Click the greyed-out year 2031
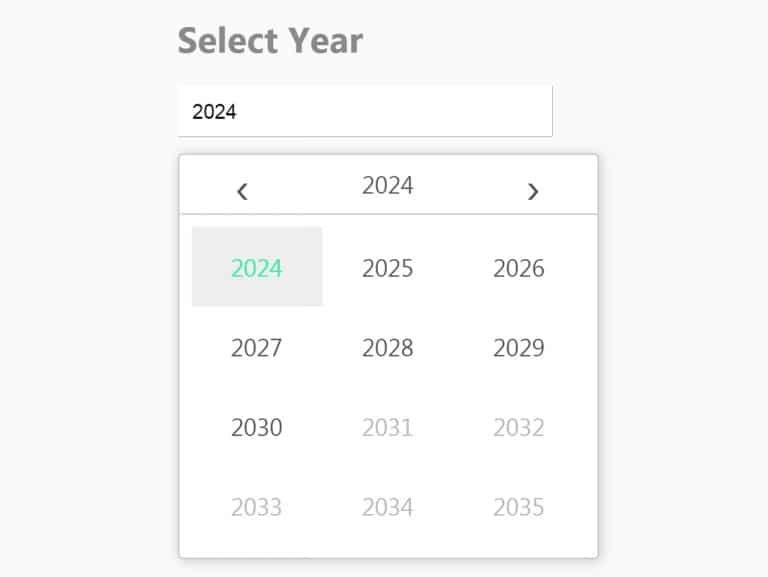 tap(388, 428)
